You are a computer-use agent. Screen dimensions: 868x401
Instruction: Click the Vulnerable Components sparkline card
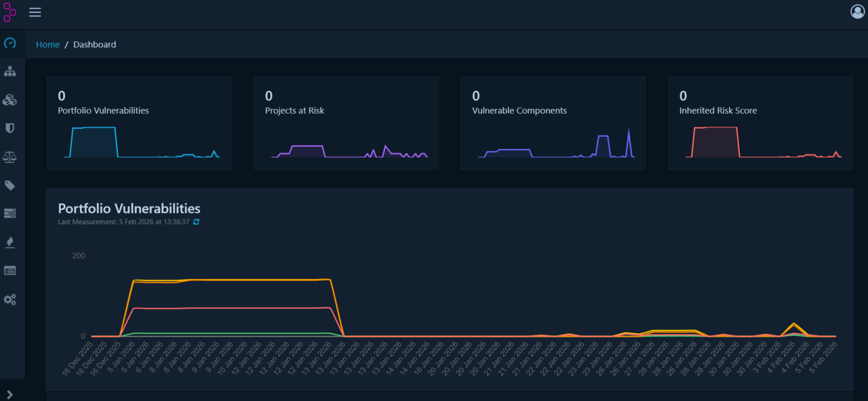click(553, 123)
